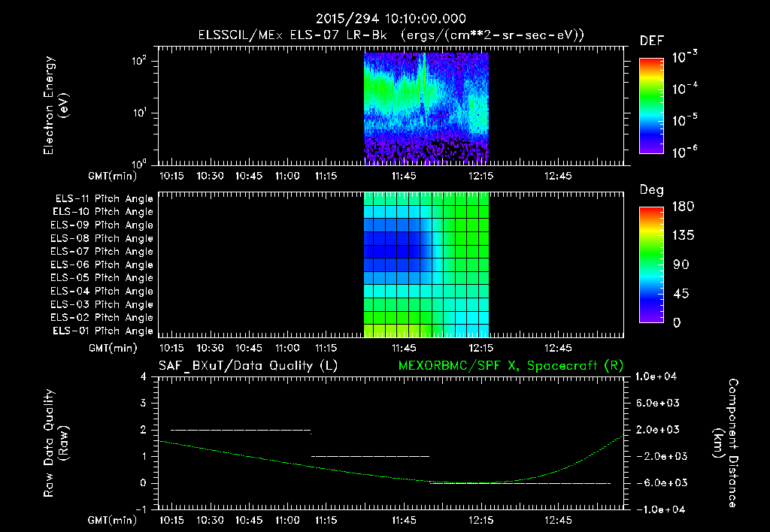Click the plot timestamp 2015/294 10:10:00.000

(x=391, y=19)
